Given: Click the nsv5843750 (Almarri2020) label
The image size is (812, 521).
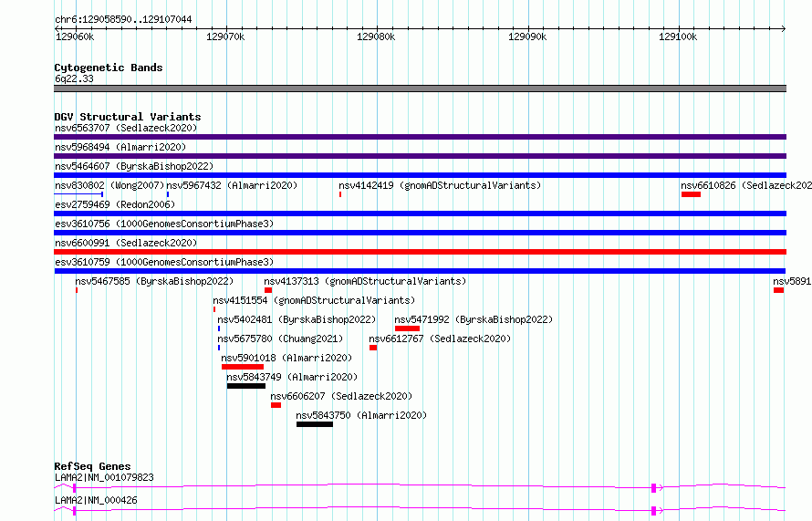Looking at the screenshot, I should click(x=361, y=415).
